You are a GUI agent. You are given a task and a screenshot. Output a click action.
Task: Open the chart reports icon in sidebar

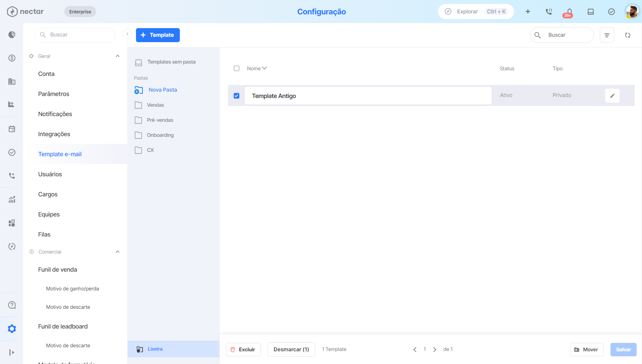(12, 104)
